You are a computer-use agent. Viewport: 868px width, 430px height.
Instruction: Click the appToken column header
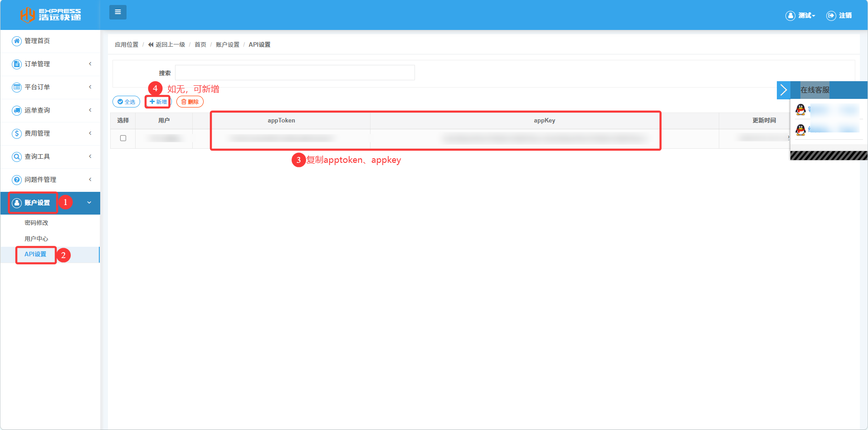(281, 121)
